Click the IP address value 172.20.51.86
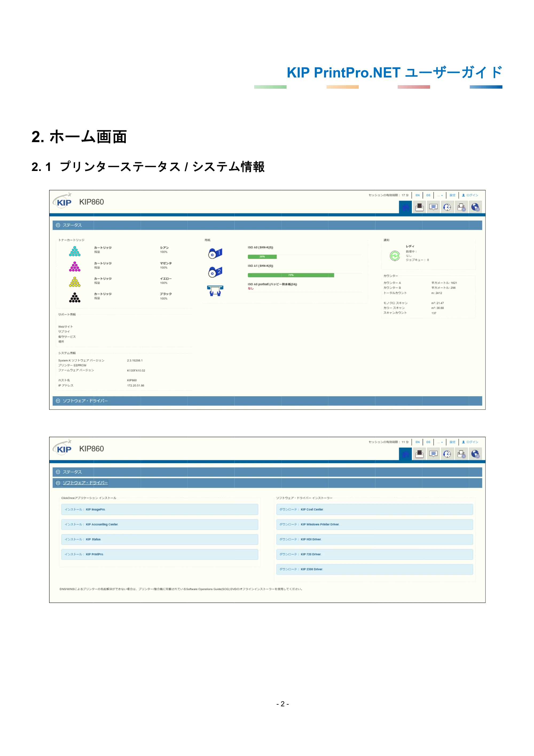The width and height of the screenshot is (534, 756). 136,385
